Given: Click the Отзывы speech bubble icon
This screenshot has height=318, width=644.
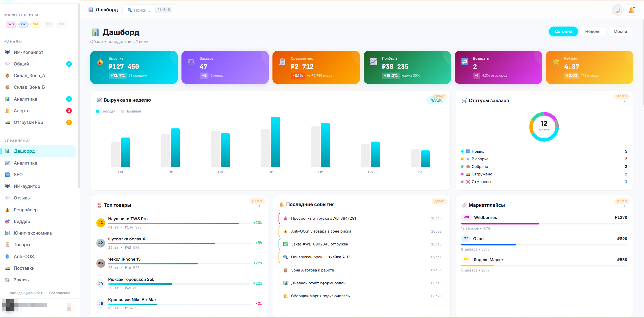Looking at the screenshot, I should (8, 198).
